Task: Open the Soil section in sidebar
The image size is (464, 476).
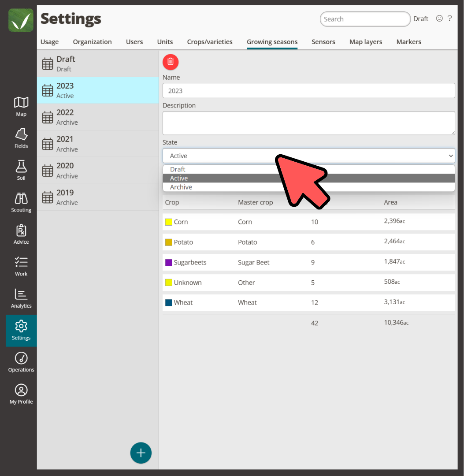Action: (21, 170)
